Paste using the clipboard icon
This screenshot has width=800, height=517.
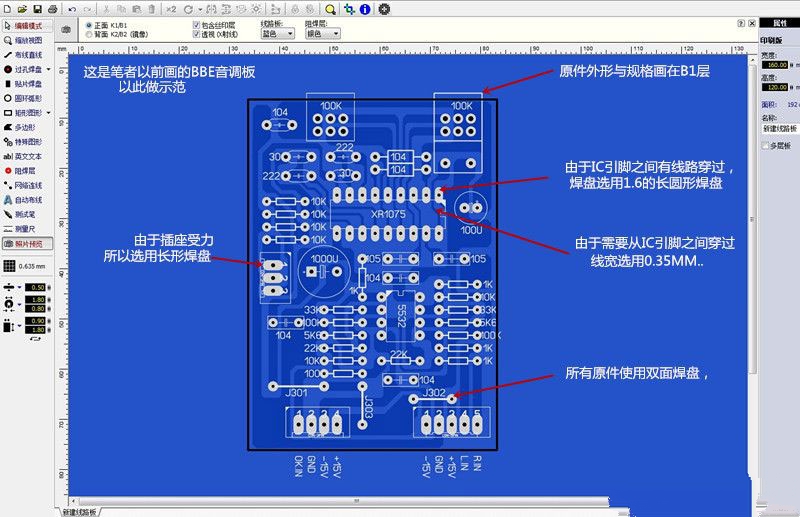click(x=136, y=9)
